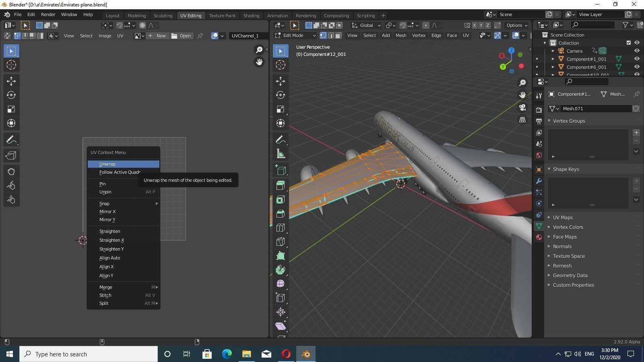644x362 pixels.
Task: Toggle camera view in 3D viewport
Action: pos(522,107)
